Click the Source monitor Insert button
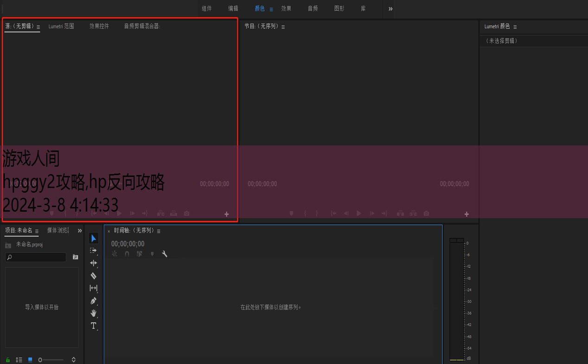Viewport: 588px width, 364px height. click(x=160, y=213)
